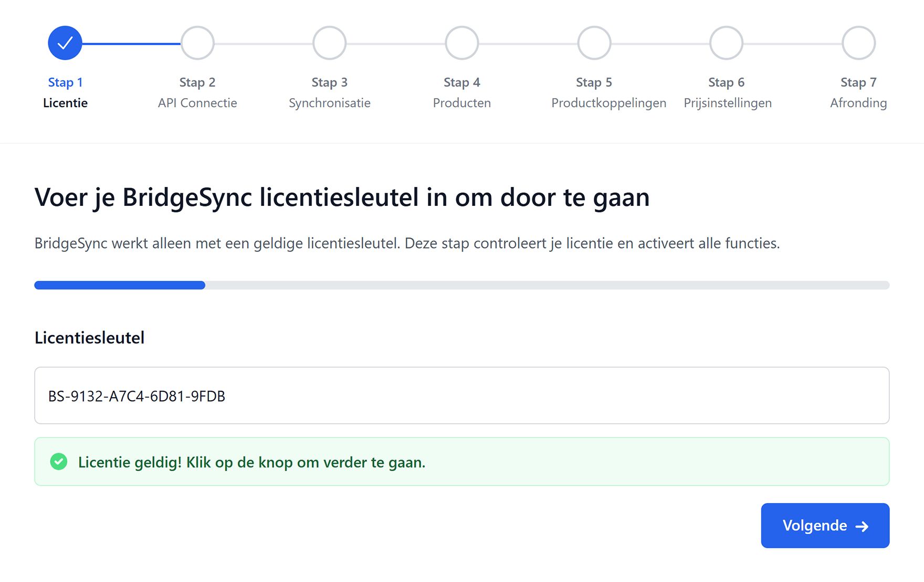Click the 'Stap 3' text label
The width and height of the screenshot is (924, 582).
point(330,82)
